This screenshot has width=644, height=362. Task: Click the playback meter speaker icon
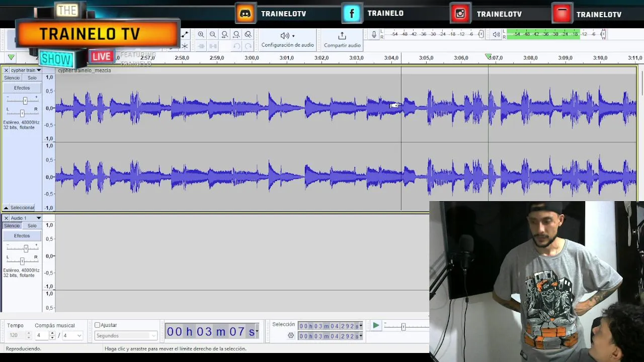tap(496, 34)
